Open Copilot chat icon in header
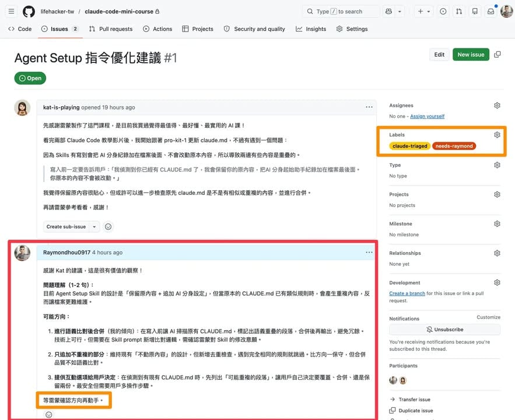 click(388, 12)
